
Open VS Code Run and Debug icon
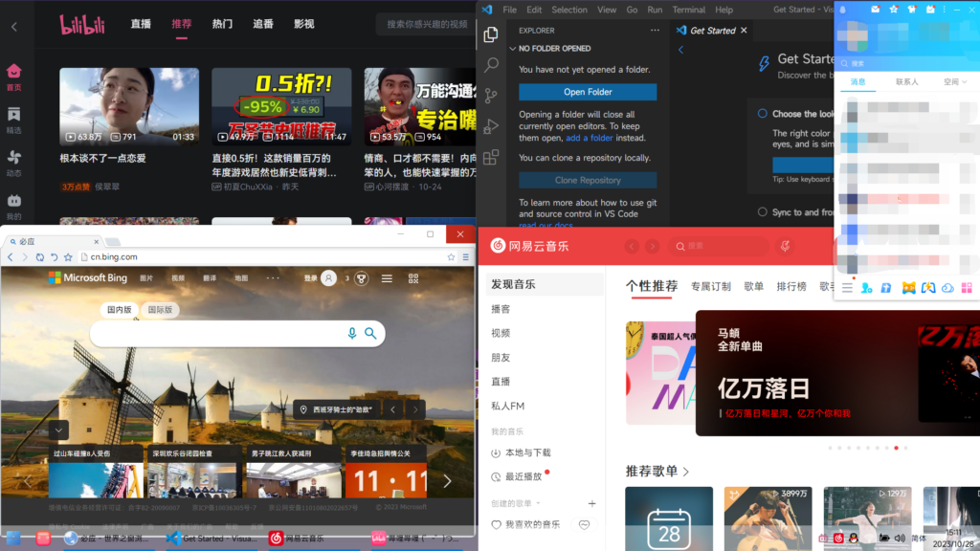[x=491, y=125]
